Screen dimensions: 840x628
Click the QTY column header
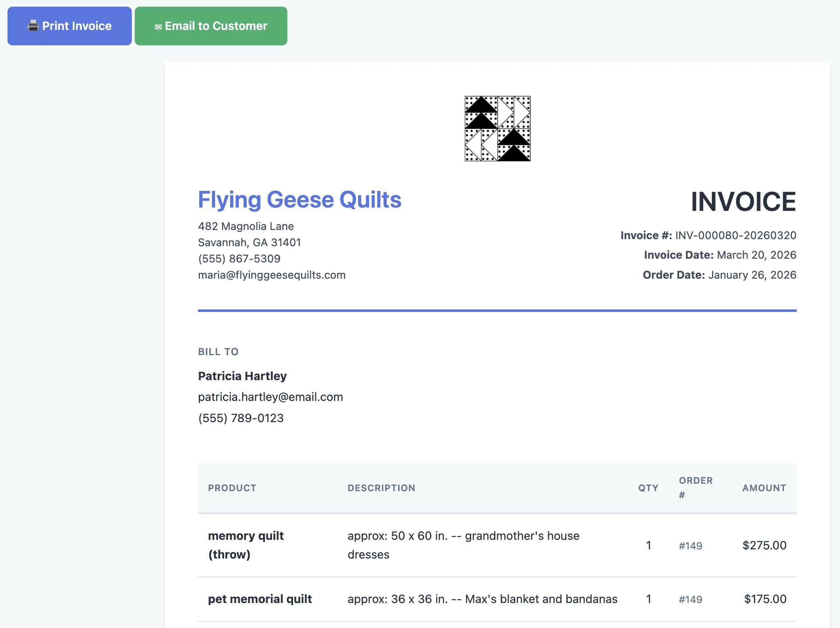[x=648, y=488]
